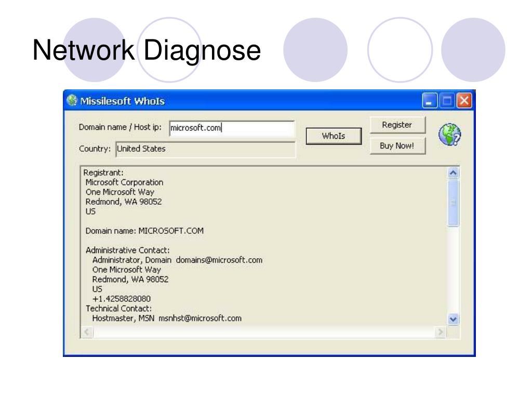Click the Country field showing United States
This screenshot has height=399, width=532.
[x=206, y=149]
